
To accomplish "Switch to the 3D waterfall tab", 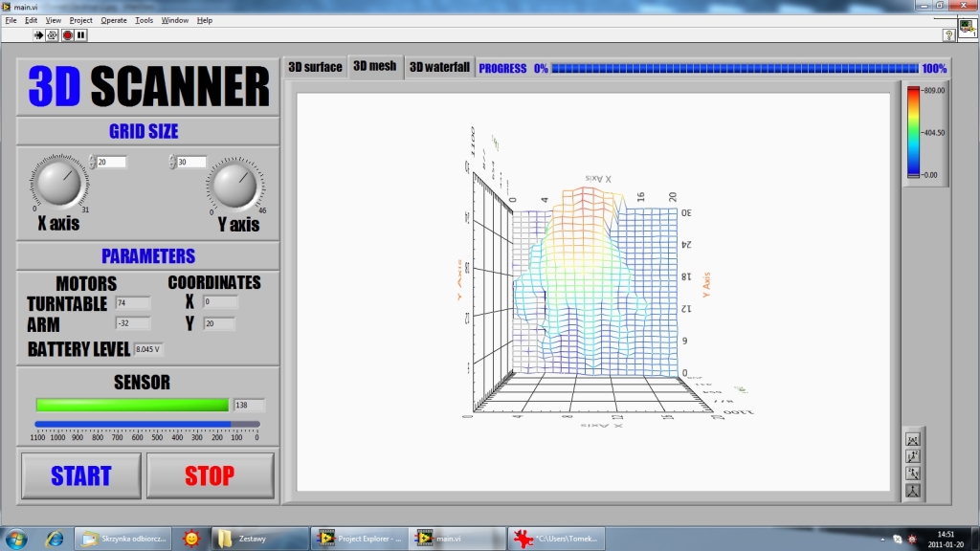I will [x=439, y=67].
